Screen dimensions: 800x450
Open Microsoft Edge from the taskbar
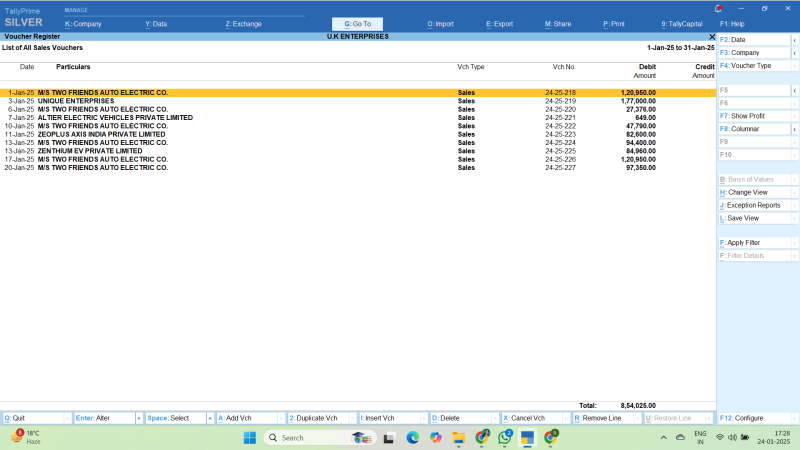coord(412,438)
